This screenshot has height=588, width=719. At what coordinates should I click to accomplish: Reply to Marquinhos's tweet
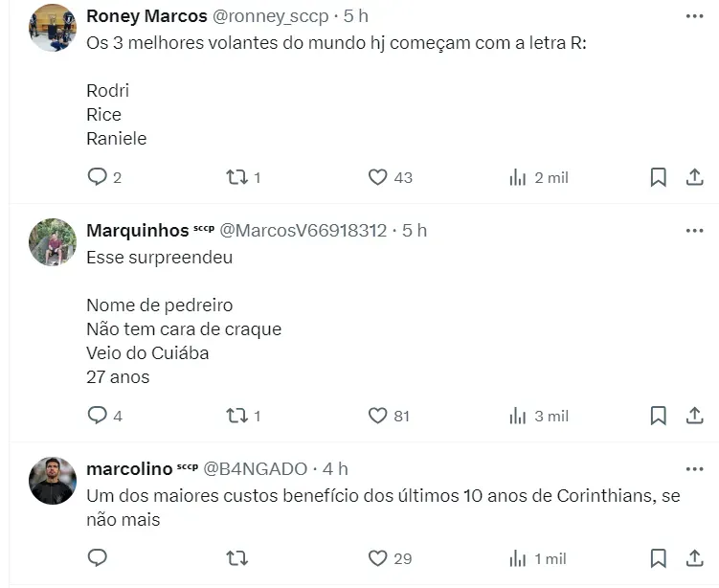click(x=97, y=416)
